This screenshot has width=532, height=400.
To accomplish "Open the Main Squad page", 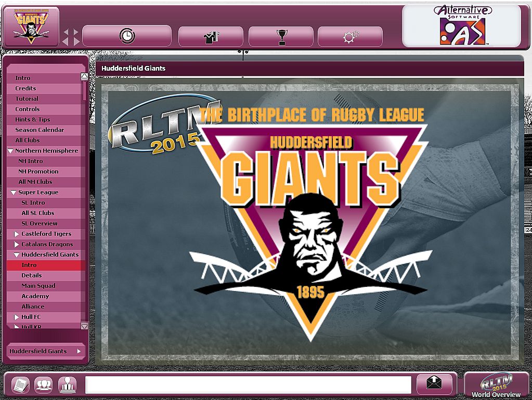I will [44, 286].
